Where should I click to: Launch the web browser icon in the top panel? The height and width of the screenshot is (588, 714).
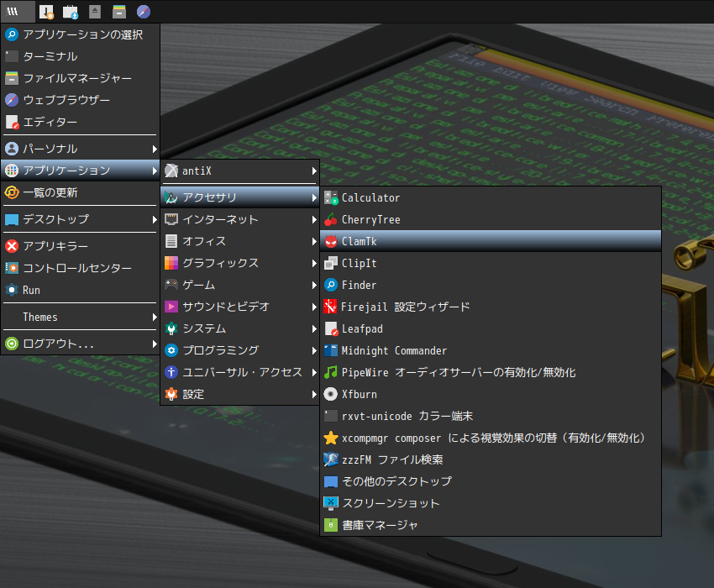[144, 12]
